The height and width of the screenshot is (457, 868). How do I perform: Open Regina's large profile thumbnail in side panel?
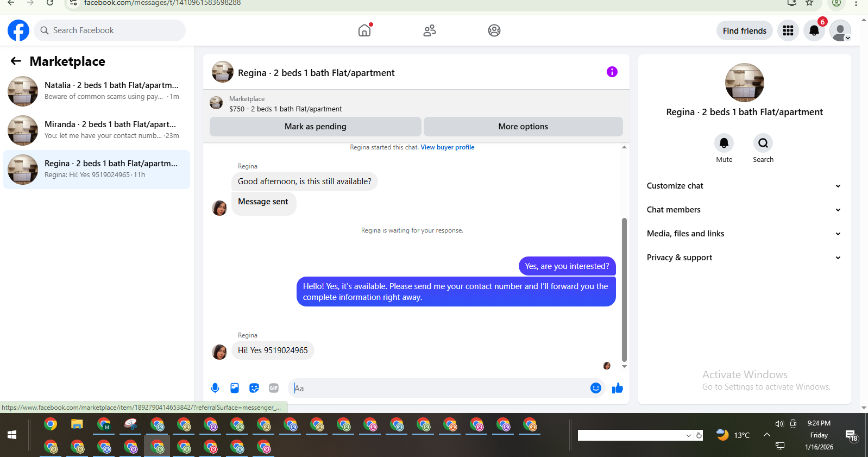coord(745,83)
